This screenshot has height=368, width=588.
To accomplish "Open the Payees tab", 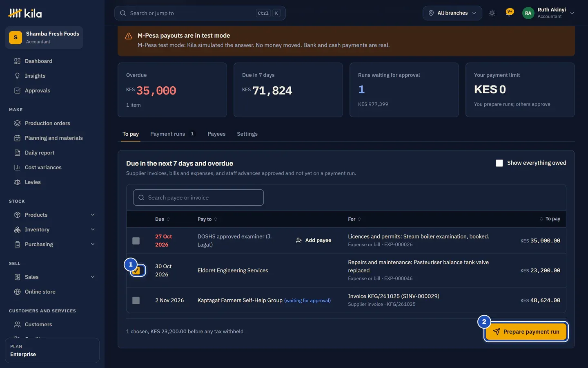I will tap(216, 134).
